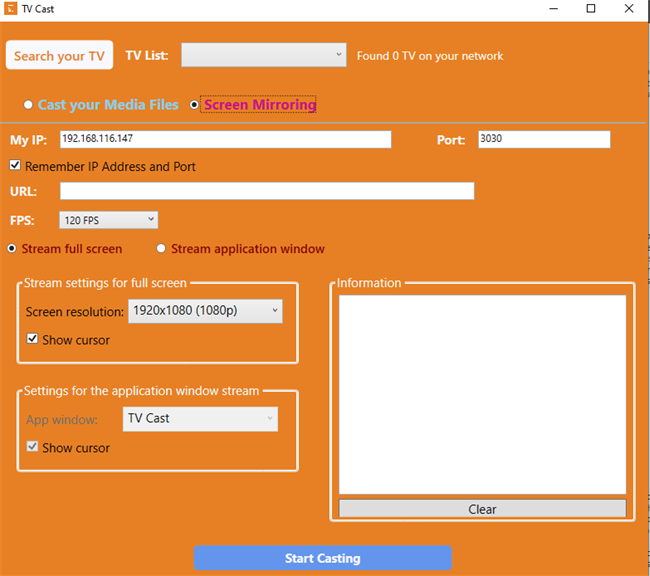Select Stream application window radio button
The width and height of the screenshot is (650, 576).
[161, 249]
